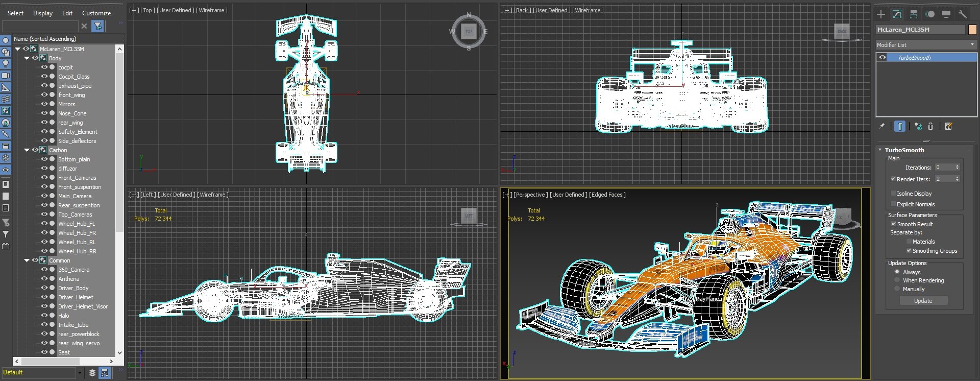980x381 pixels.
Task: Open Edged Faces shading menu in Perspective
Action: pos(607,195)
